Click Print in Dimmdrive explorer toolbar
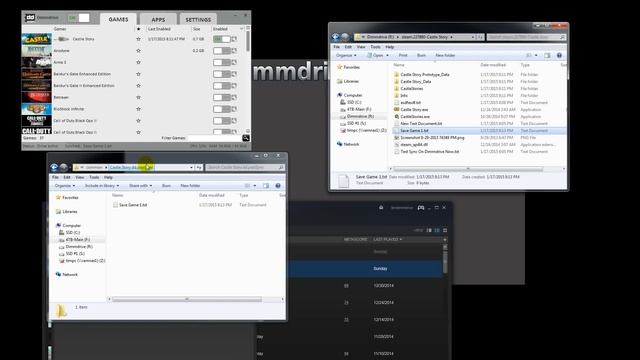This screenshot has height=360, width=640. click(403, 55)
